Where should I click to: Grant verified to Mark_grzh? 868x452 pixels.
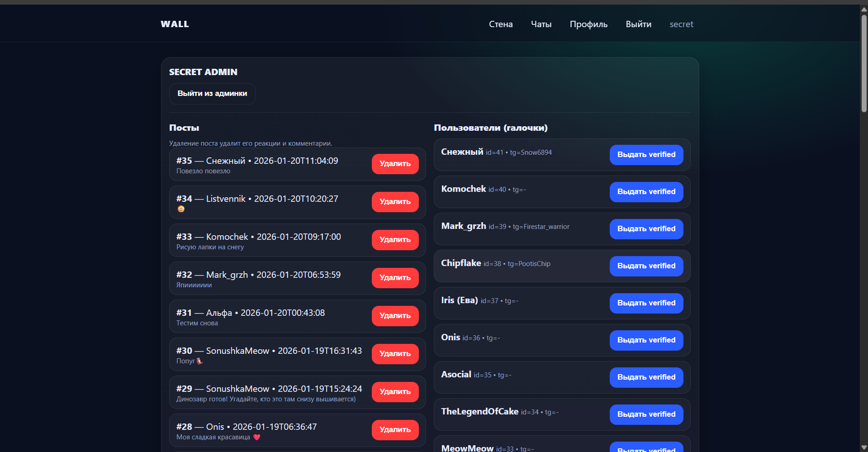coord(646,229)
